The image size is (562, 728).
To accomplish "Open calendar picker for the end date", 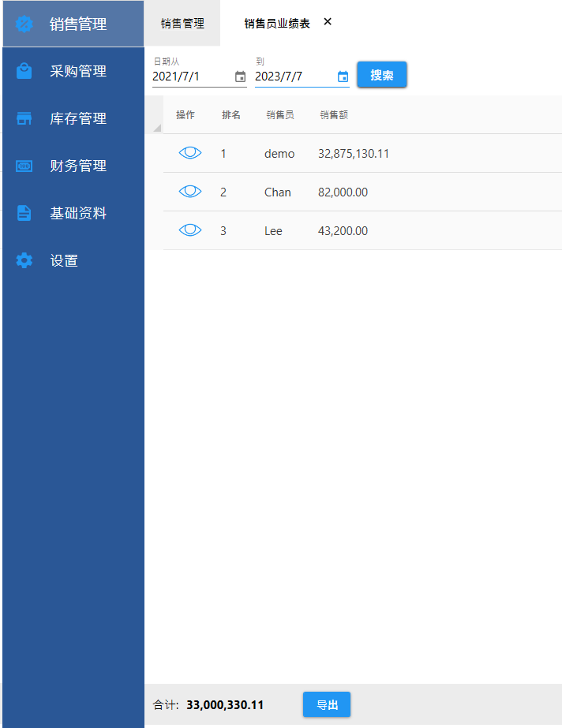I will tap(343, 77).
